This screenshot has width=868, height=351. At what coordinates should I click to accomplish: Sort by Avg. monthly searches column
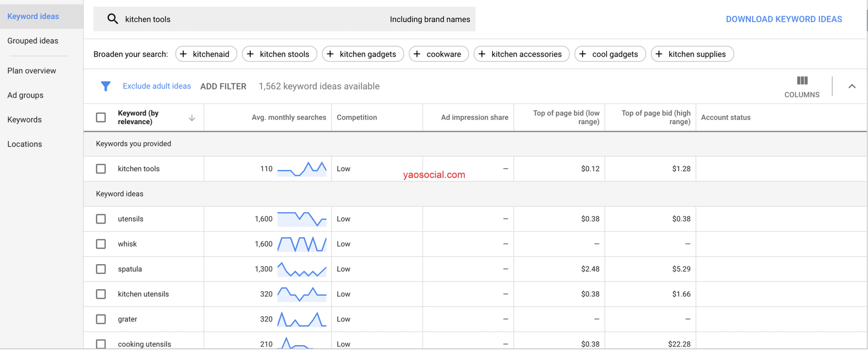tap(289, 118)
